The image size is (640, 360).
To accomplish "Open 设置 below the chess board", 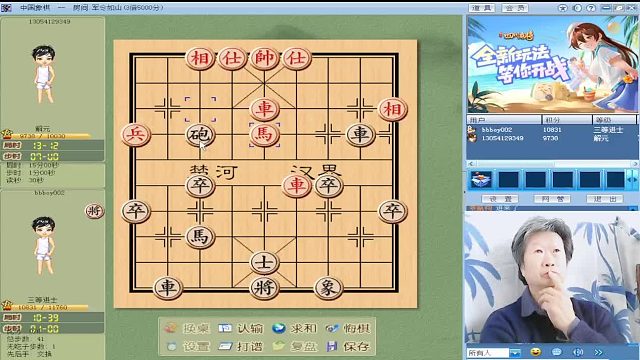I will tap(188, 346).
